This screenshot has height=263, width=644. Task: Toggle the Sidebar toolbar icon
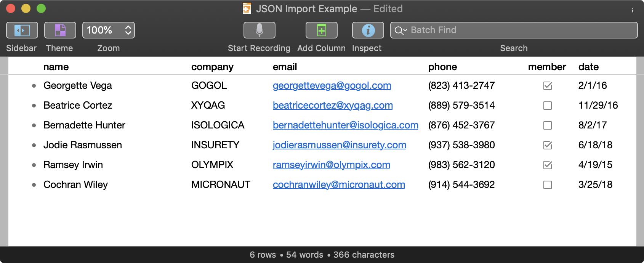22,30
